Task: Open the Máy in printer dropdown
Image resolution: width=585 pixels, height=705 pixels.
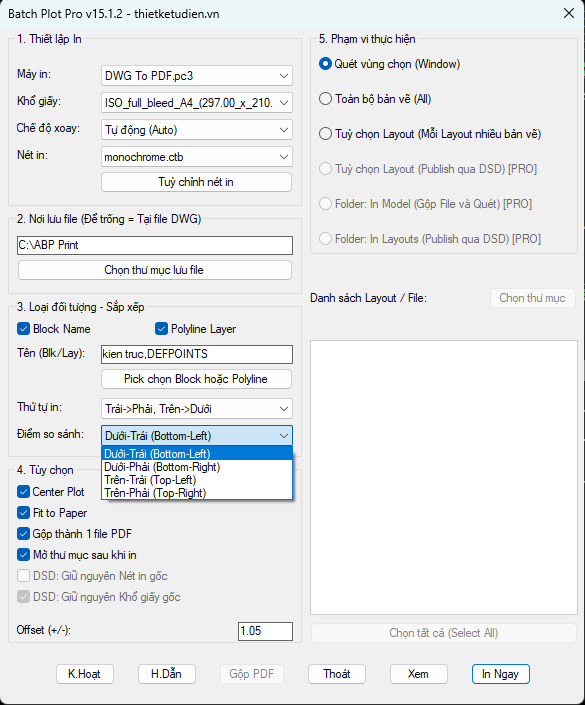Action: (x=196, y=76)
